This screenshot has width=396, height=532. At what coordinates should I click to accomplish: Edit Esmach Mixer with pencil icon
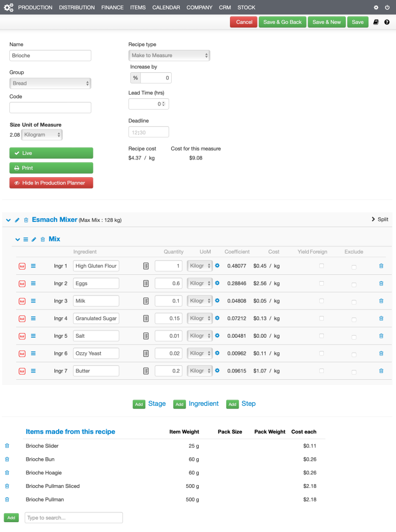pos(17,220)
